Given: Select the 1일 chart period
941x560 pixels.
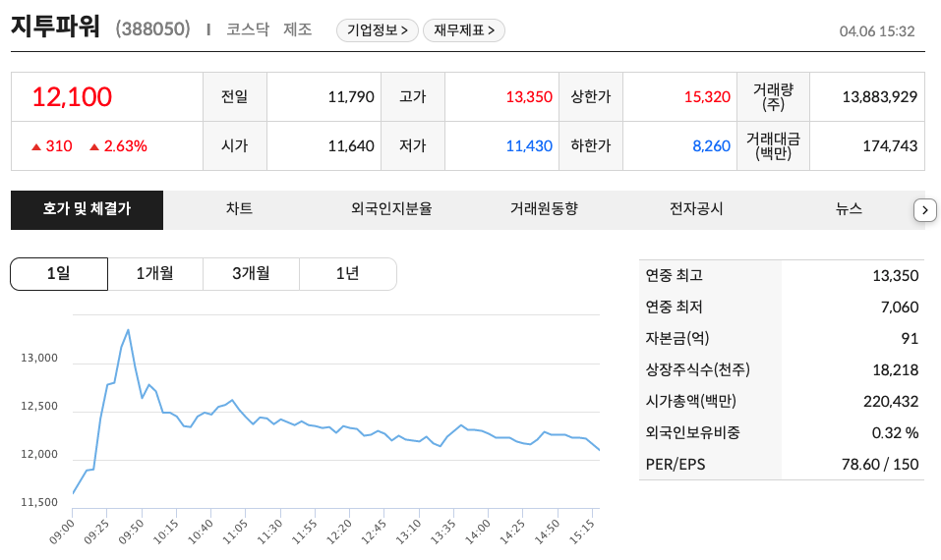Looking at the screenshot, I should coord(59,274).
